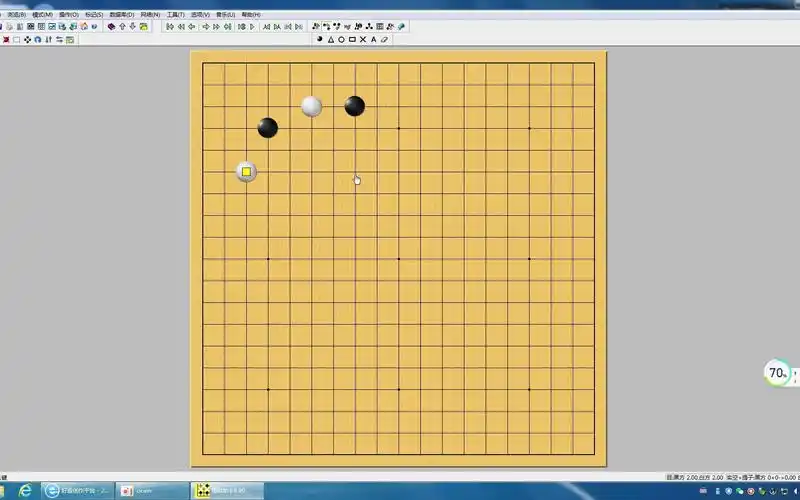Click the center star point of the board

pyautogui.click(x=398, y=259)
